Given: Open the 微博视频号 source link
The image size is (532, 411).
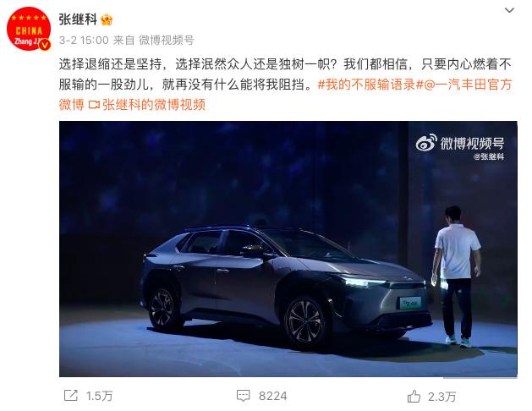Looking at the screenshot, I should pyautogui.click(x=167, y=41).
